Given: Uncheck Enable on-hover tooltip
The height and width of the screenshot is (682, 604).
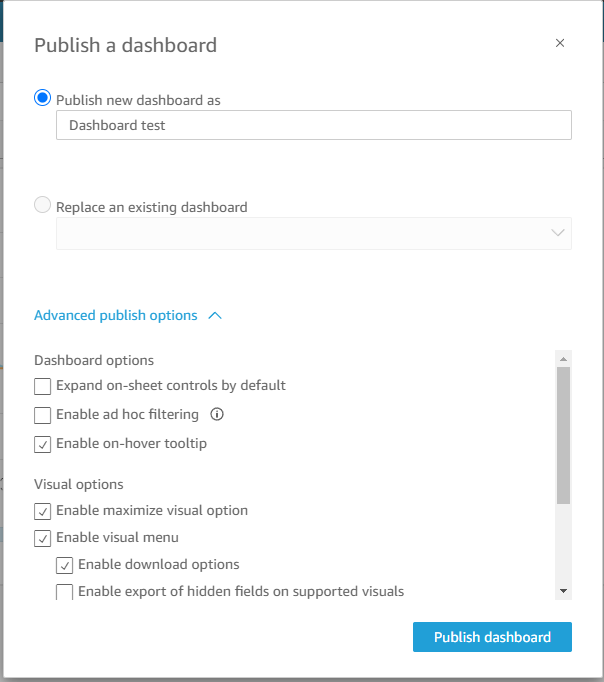Looking at the screenshot, I should point(42,444).
